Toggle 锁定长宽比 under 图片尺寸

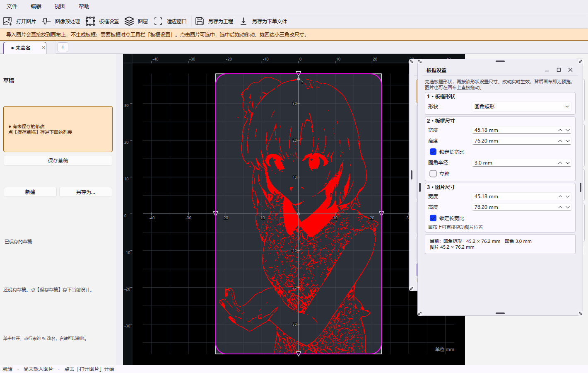433,218
